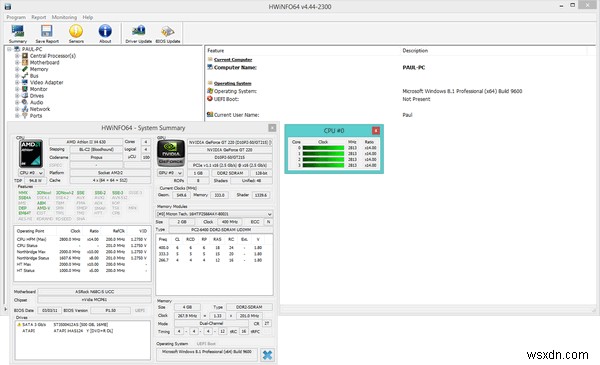Click the Dual-Channel memory mode field

click(211, 323)
